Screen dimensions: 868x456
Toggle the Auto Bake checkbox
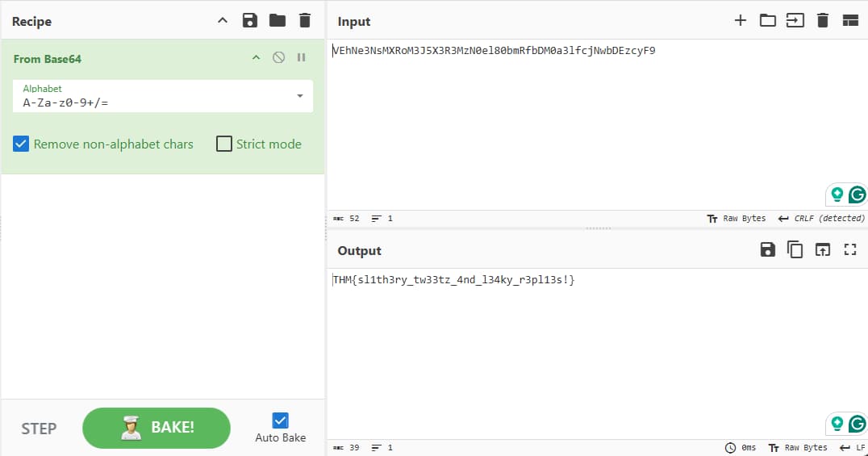pyautogui.click(x=280, y=420)
